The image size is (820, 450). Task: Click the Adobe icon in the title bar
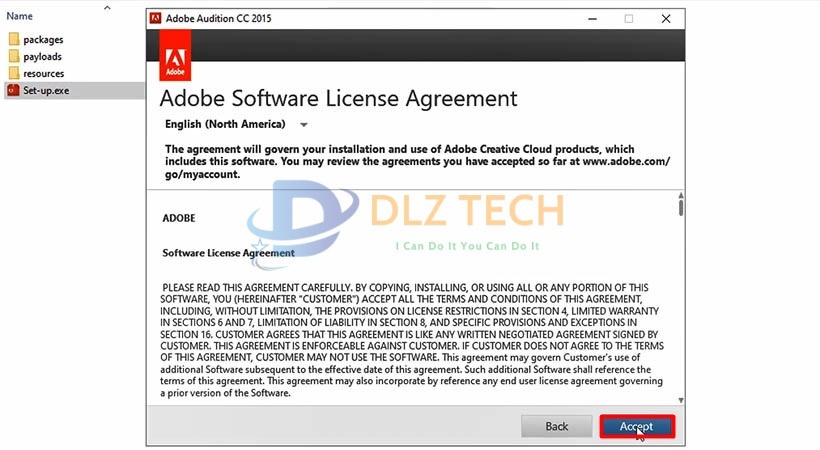coord(156,18)
